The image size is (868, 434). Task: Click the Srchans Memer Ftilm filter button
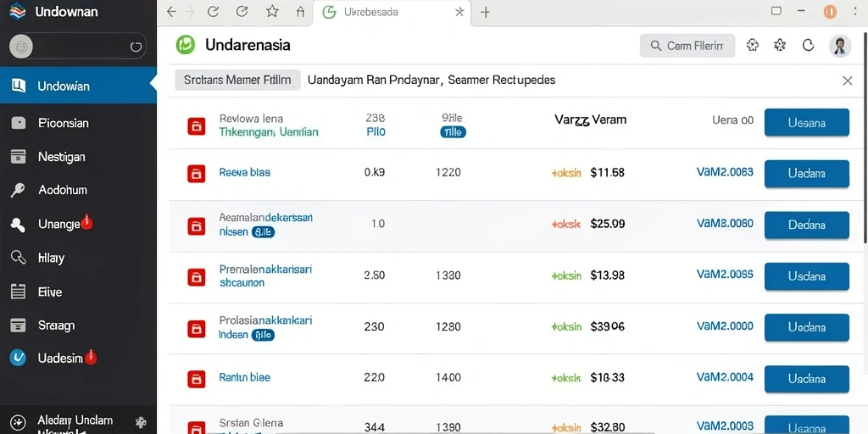237,80
